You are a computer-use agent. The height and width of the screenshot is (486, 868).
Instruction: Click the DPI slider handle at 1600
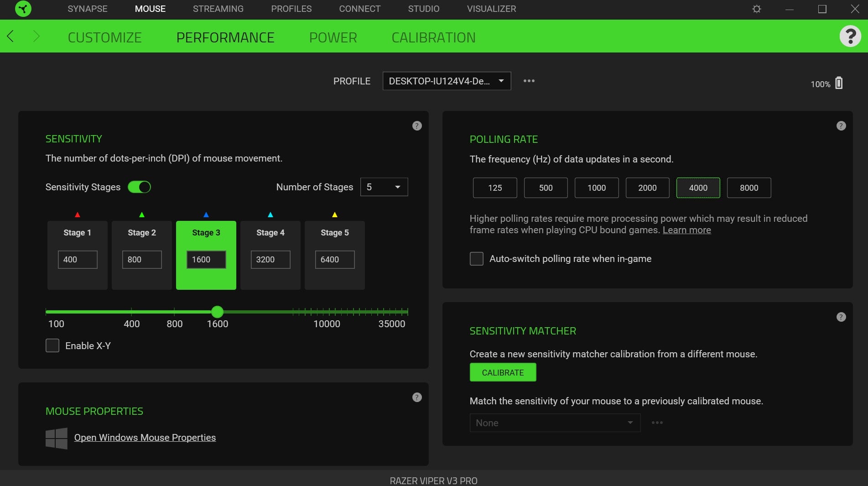217,312
